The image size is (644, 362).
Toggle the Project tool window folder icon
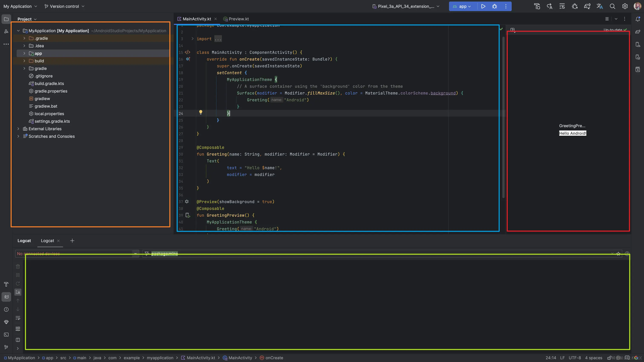coord(6,19)
